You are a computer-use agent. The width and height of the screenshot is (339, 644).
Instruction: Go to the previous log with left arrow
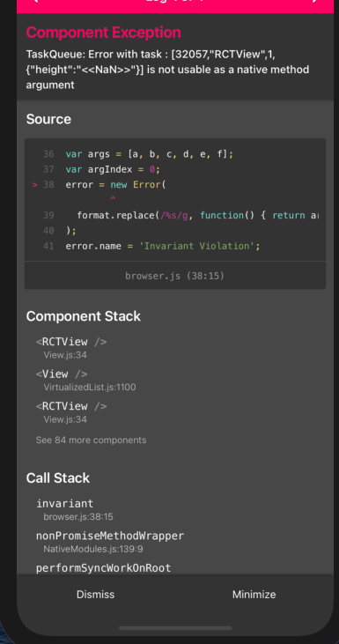[x=34, y=1]
